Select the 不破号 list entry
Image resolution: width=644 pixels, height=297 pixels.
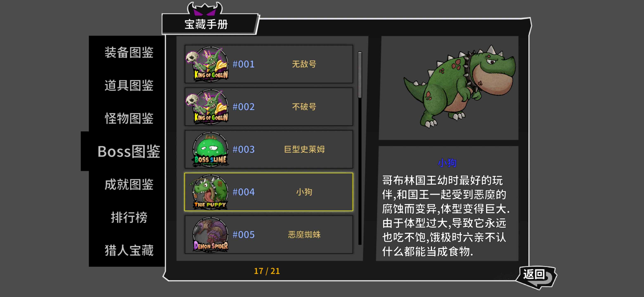(269, 107)
